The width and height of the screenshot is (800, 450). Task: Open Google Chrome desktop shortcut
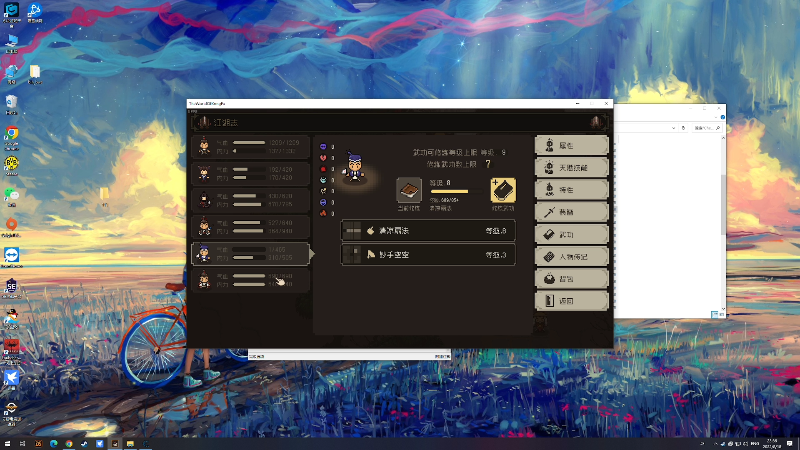(x=11, y=134)
